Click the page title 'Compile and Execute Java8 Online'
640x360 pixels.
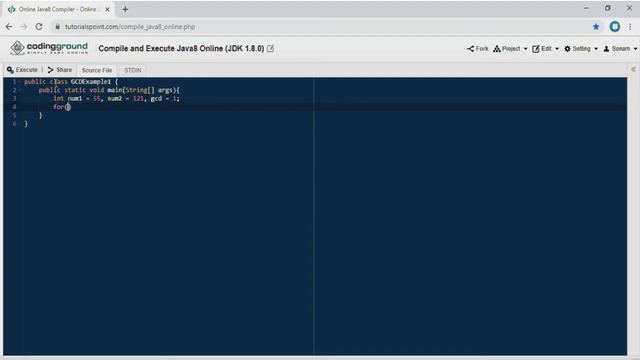[181, 49]
